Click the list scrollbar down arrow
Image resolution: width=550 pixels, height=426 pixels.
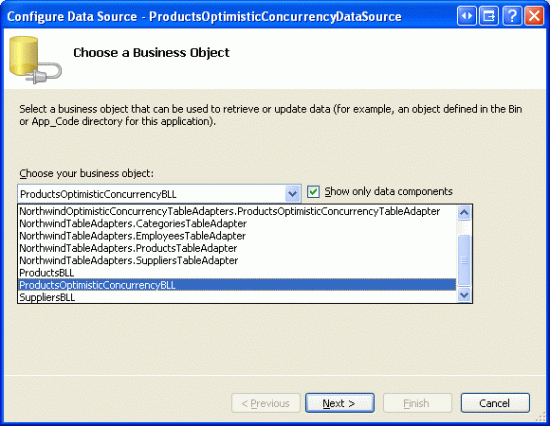click(464, 295)
